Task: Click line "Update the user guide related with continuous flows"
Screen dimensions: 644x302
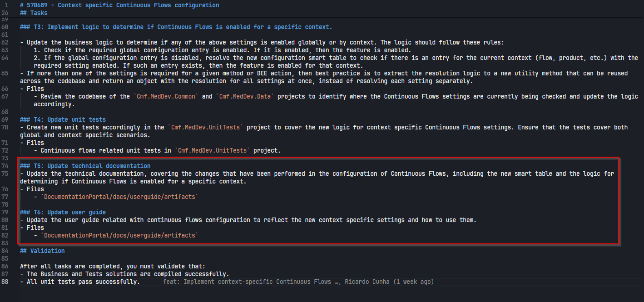Action: click(248, 220)
